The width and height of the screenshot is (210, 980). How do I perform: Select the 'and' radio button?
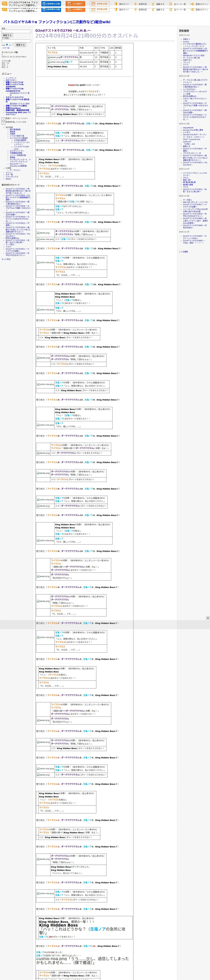pos(7,45)
